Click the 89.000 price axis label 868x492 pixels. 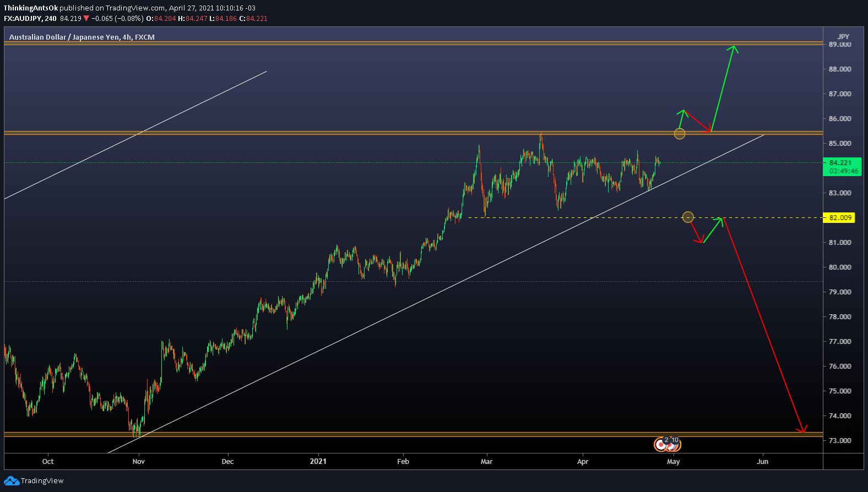[840, 45]
